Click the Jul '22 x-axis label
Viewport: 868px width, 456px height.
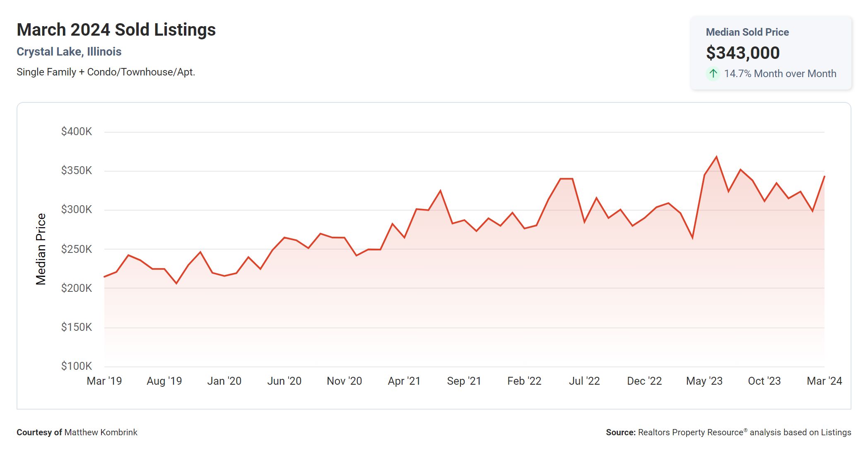tap(584, 381)
